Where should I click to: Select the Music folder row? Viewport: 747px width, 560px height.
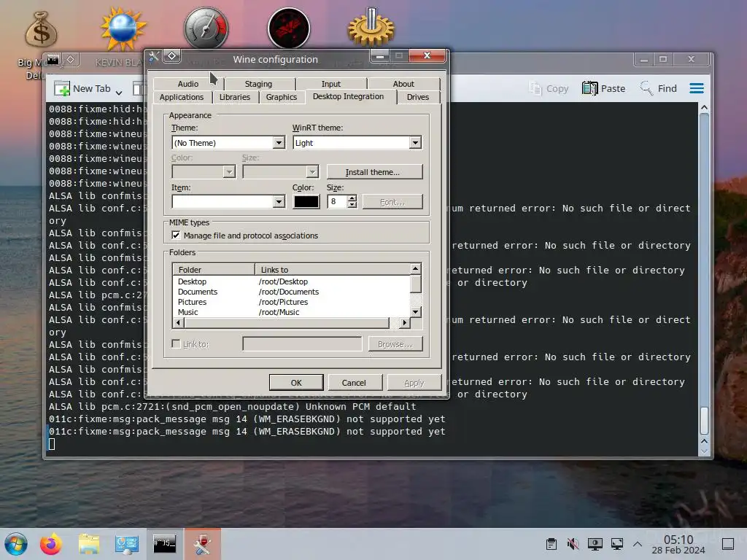click(x=291, y=312)
